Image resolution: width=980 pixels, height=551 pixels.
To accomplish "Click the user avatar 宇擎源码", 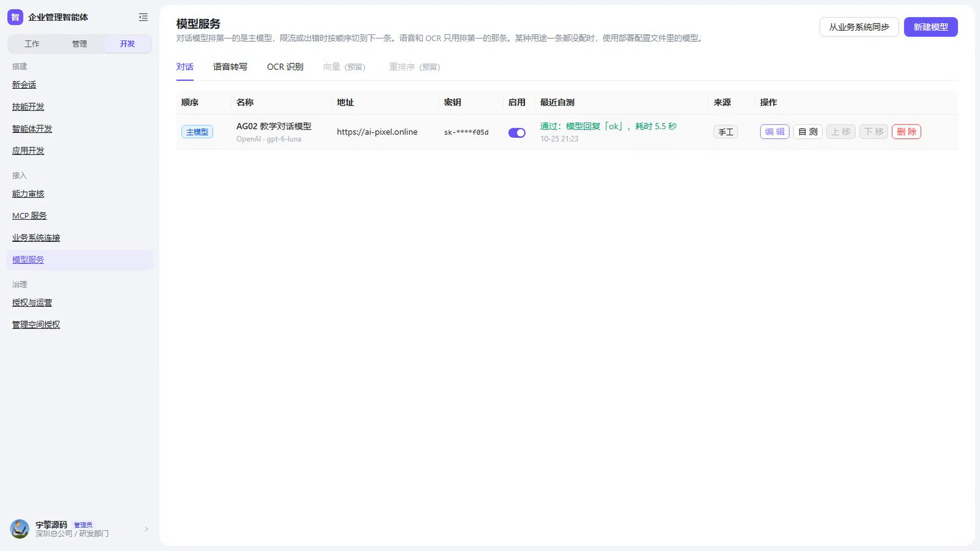I will tap(19, 529).
